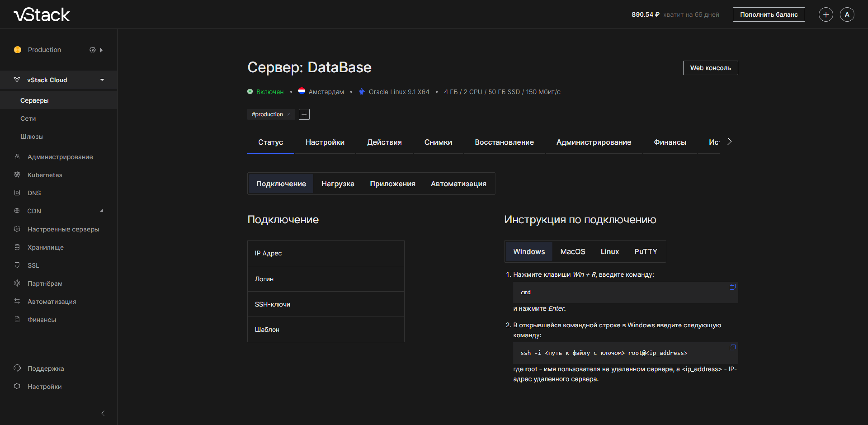Viewport: 868px width, 425px height.
Task: Click the plus icon in top header
Action: click(826, 14)
